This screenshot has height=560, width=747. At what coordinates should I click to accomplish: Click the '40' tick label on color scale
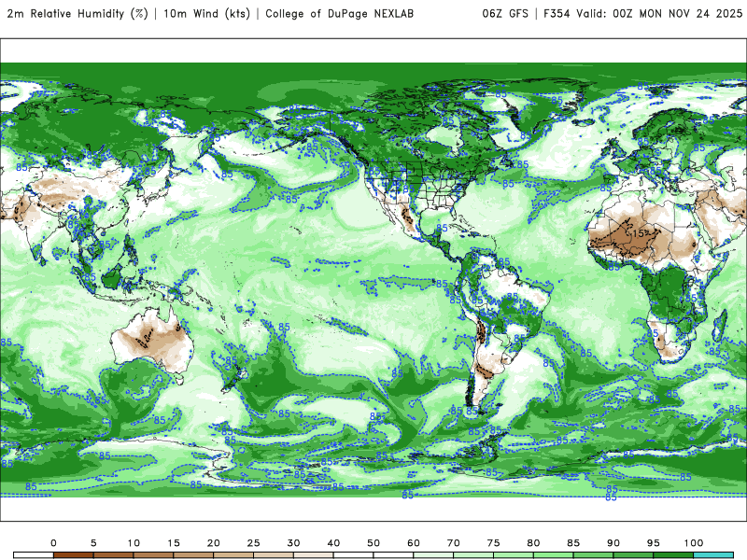pos(333,543)
